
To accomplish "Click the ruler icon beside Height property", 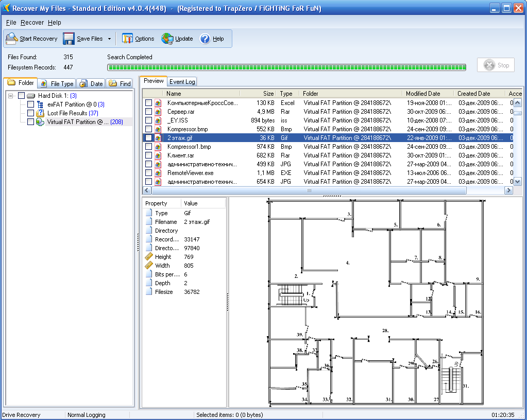I will pos(148,257).
